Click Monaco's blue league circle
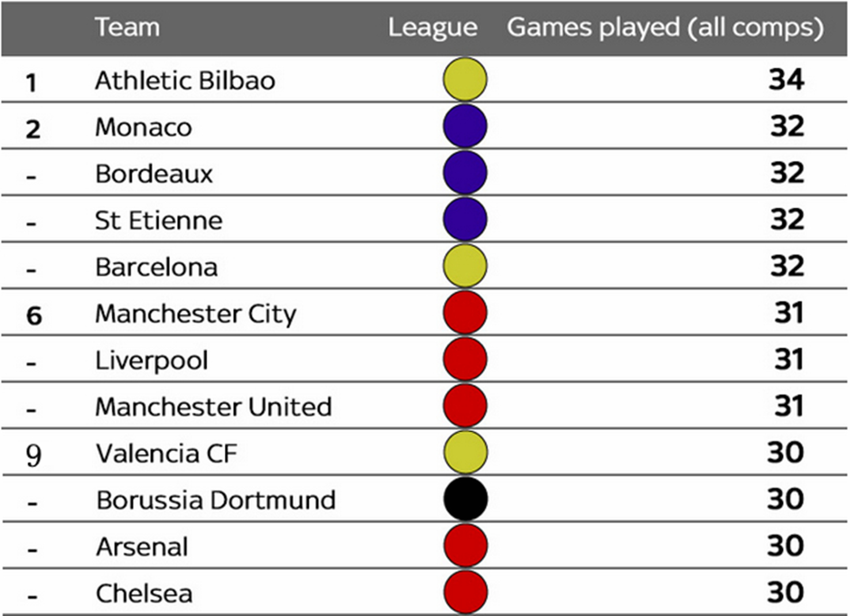Image resolution: width=850 pixels, height=616 pixels. (x=465, y=126)
